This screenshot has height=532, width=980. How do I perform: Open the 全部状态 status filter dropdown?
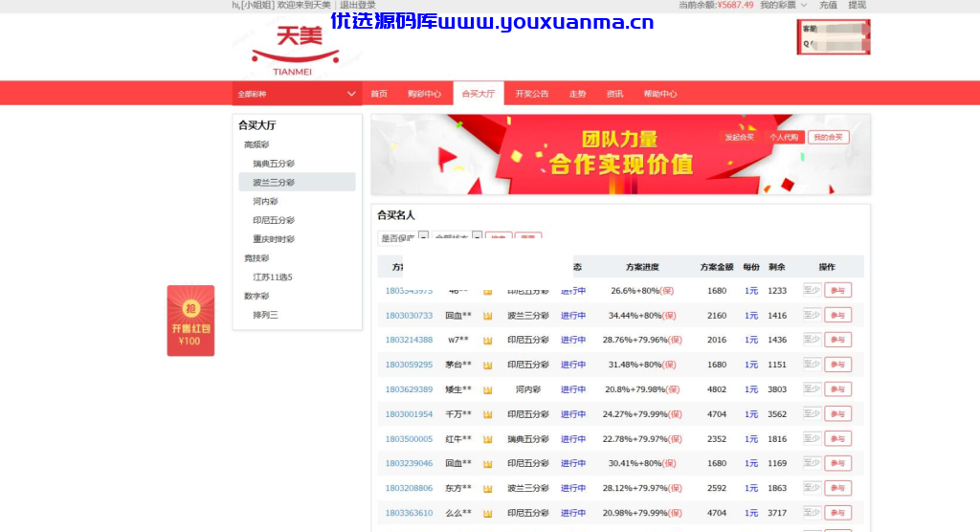[457, 237]
